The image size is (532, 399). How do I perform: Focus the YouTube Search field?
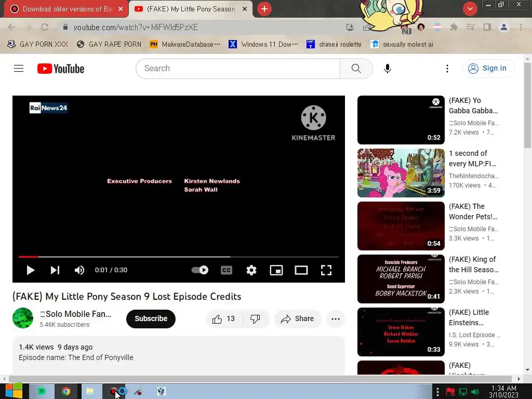[x=238, y=69]
